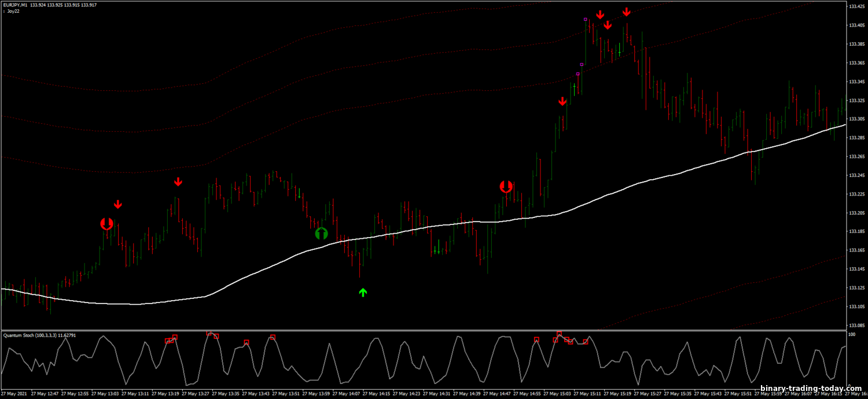Click the Quantum Stoch (100,3,3,3) label
Screen dimensions: 868x399
click(29, 335)
